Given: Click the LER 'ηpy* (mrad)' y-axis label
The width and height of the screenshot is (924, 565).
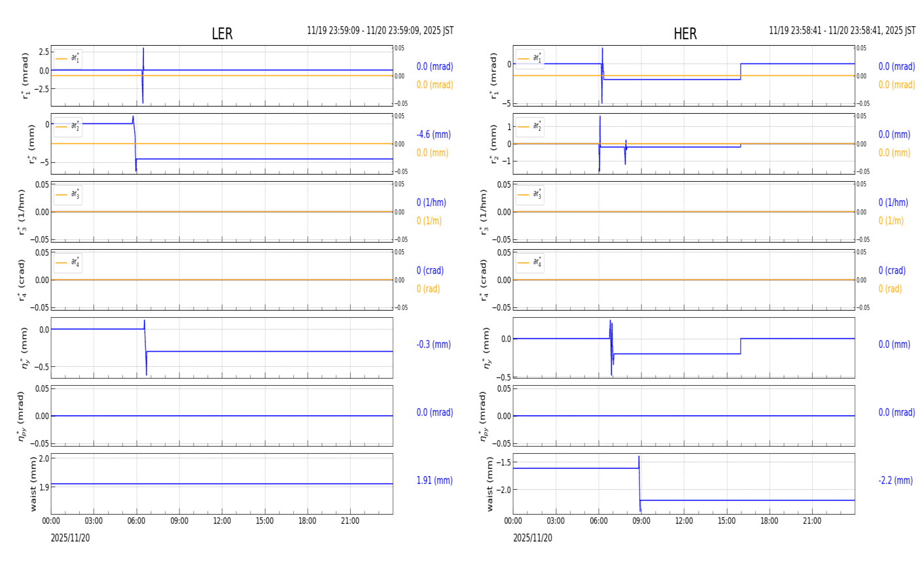Looking at the screenshot, I should click(x=22, y=416).
